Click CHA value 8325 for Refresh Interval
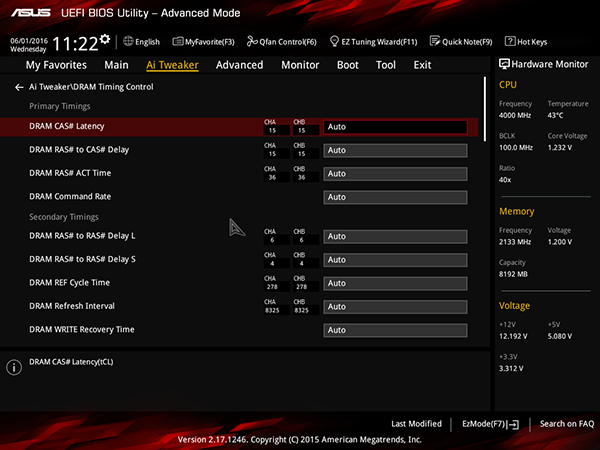The height and width of the screenshot is (450, 600). (272, 310)
